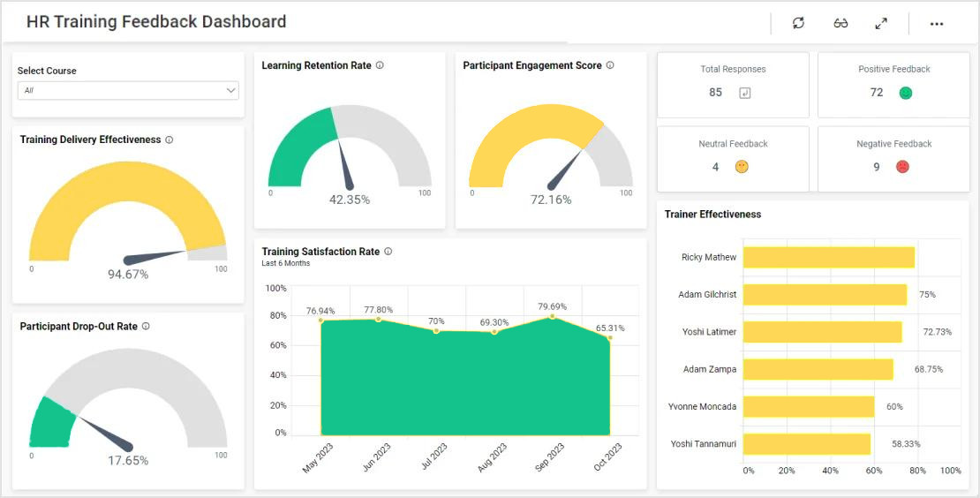Click info icon beside Participant Drop-Out Rate
980x498 pixels.
tap(146, 326)
